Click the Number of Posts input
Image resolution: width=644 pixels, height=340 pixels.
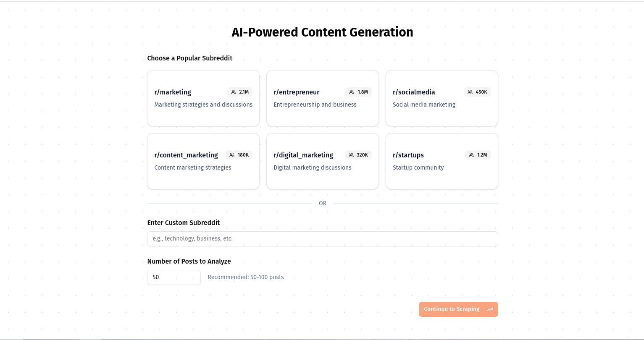coord(173,277)
